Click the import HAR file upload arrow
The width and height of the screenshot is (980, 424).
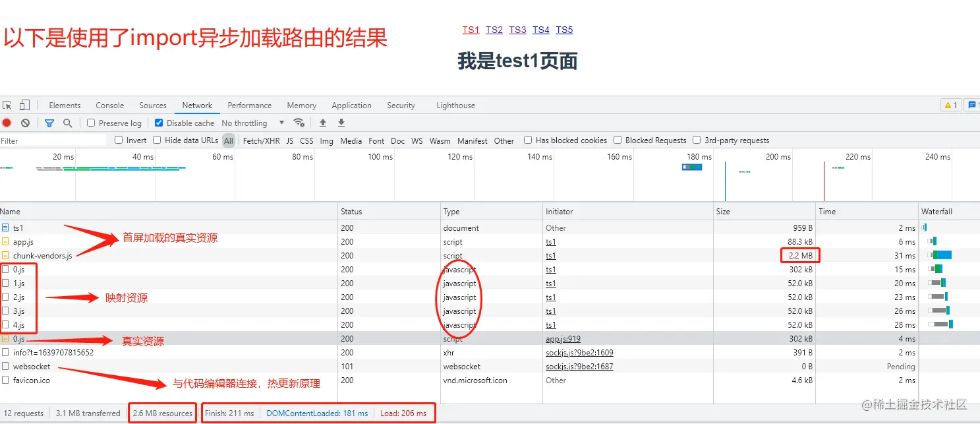click(x=323, y=123)
